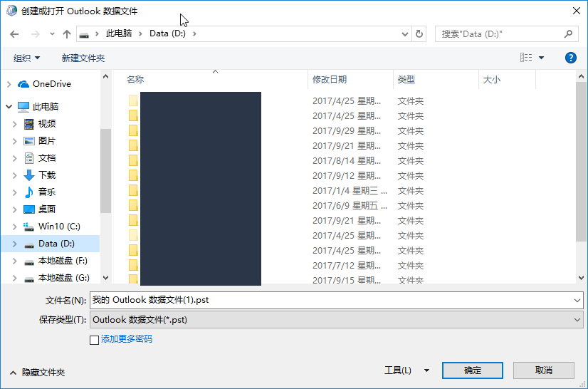Select Data (D:) in the address breadcrumb

(x=167, y=33)
